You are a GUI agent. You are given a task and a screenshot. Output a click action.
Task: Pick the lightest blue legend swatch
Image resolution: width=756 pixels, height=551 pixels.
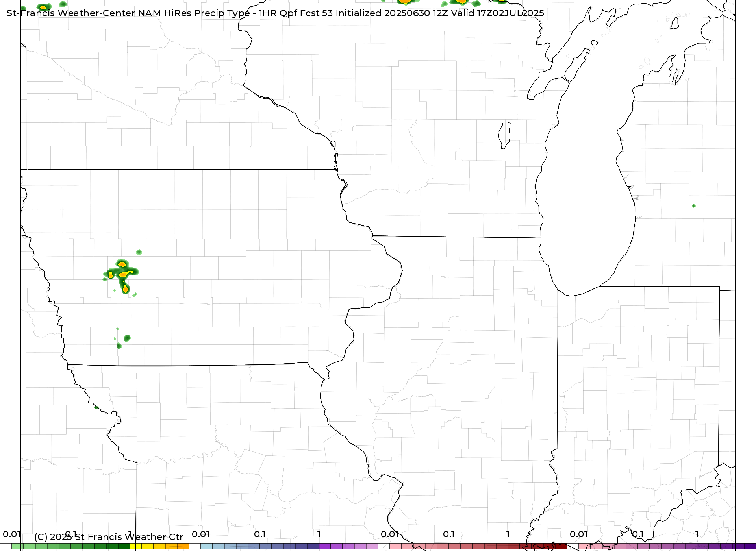(x=207, y=546)
